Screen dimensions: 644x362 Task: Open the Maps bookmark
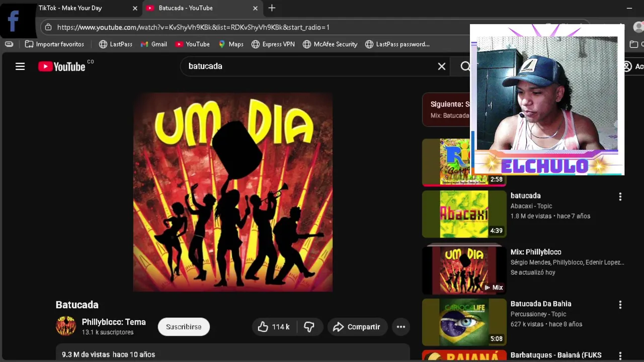[231, 44]
